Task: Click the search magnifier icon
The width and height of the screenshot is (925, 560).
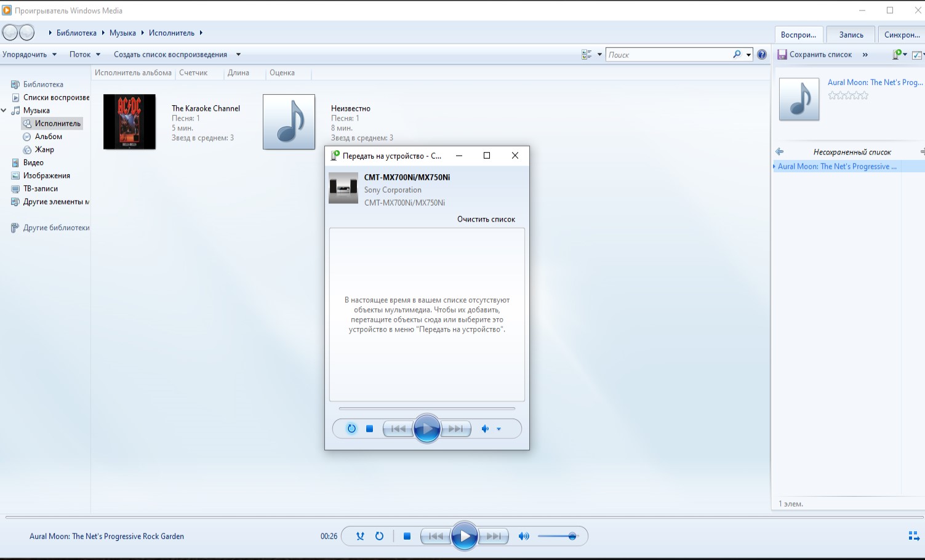Action: coord(737,55)
